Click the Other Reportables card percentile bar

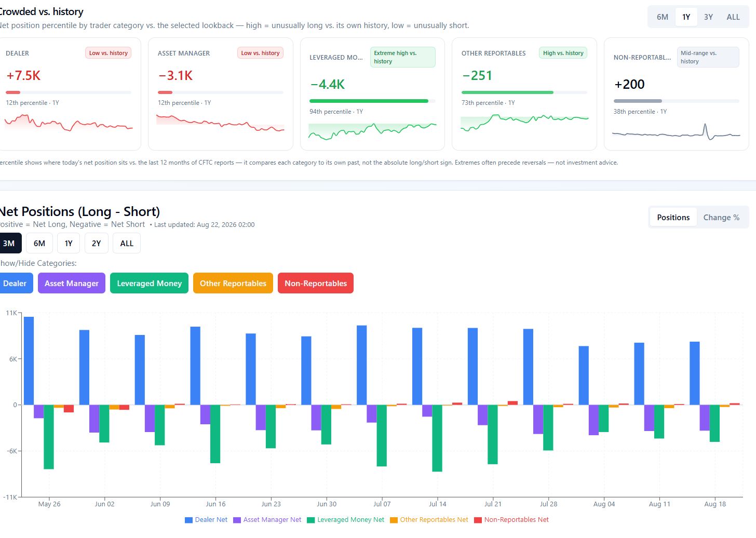click(x=524, y=92)
